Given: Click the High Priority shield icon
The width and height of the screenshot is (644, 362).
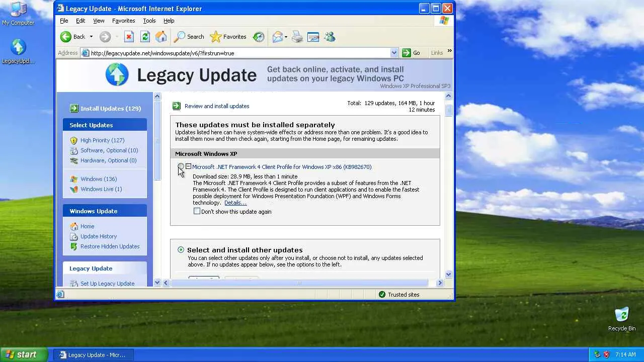Looking at the screenshot, I should (x=74, y=140).
